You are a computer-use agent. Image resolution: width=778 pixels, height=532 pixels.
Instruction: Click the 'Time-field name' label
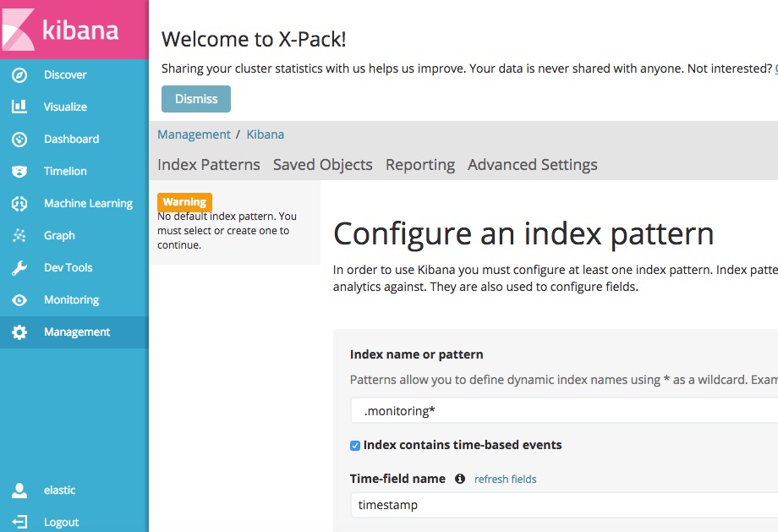click(x=397, y=479)
